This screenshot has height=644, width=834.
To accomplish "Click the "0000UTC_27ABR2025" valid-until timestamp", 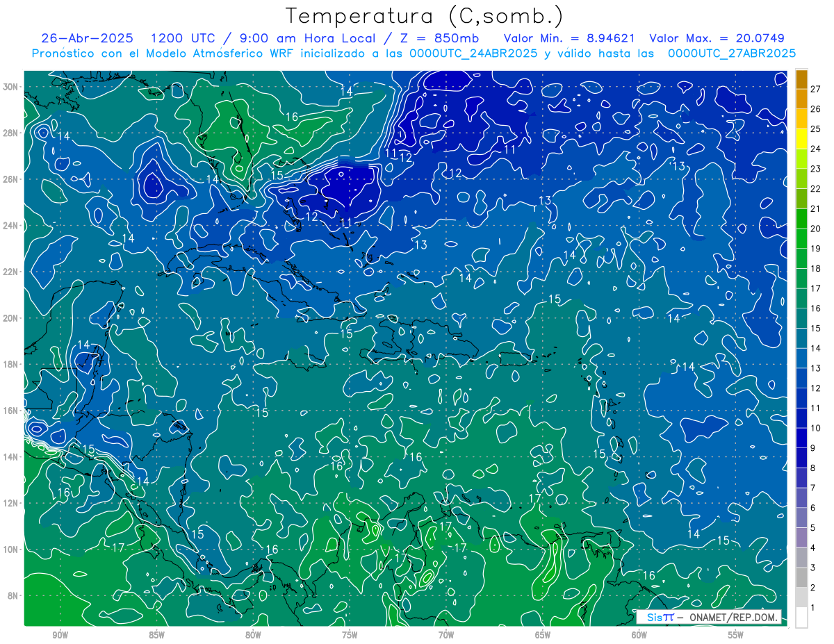I will point(731,53).
